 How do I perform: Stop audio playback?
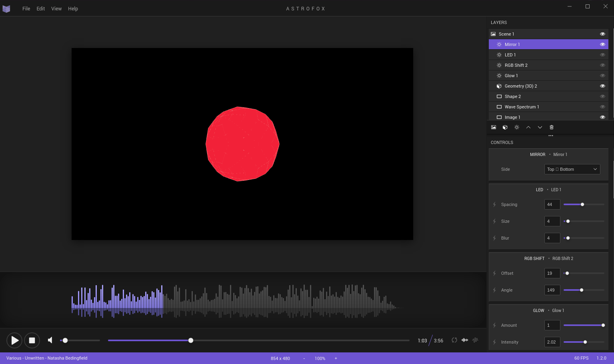(32, 340)
